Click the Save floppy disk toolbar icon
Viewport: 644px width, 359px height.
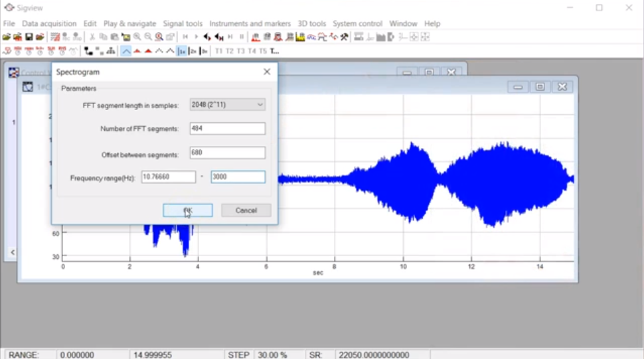[x=29, y=37]
